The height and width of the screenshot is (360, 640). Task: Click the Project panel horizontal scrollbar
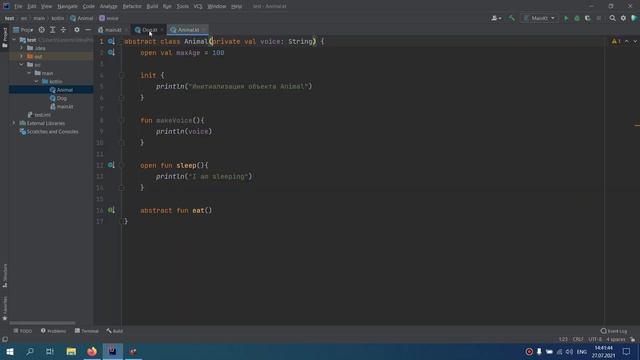pyautogui.click(x=42, y=323)
